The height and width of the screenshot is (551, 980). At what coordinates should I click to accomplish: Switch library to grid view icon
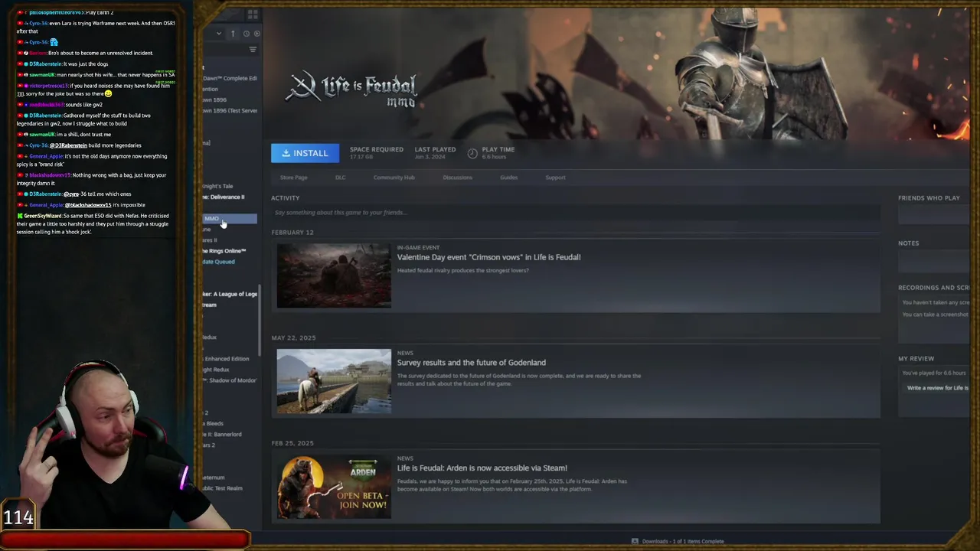pyautogui.click(x=253, y=14)
